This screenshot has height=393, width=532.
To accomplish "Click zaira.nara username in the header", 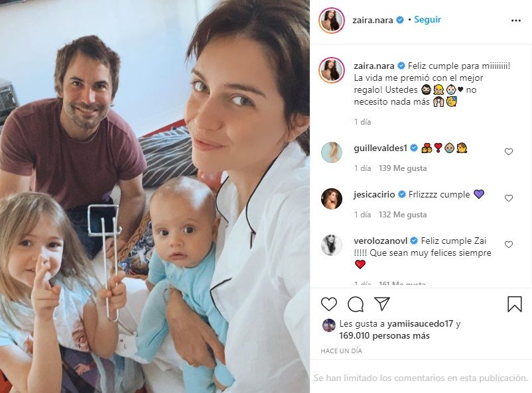I will point(373,20).
